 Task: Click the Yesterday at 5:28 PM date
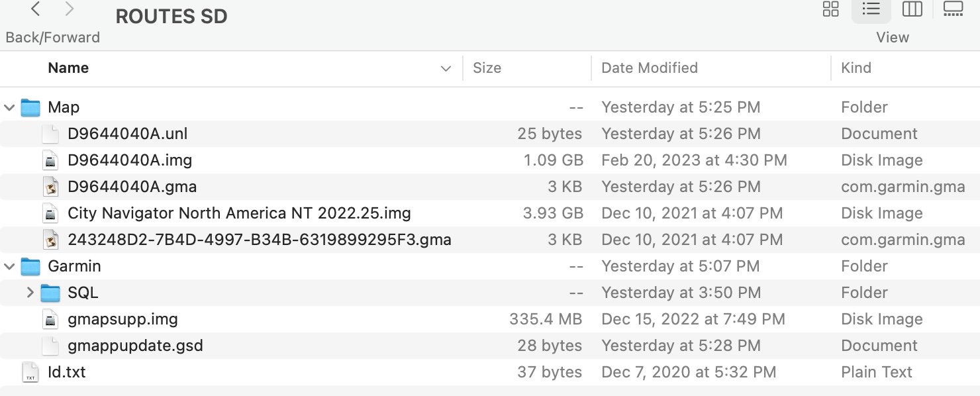point(681,346)
